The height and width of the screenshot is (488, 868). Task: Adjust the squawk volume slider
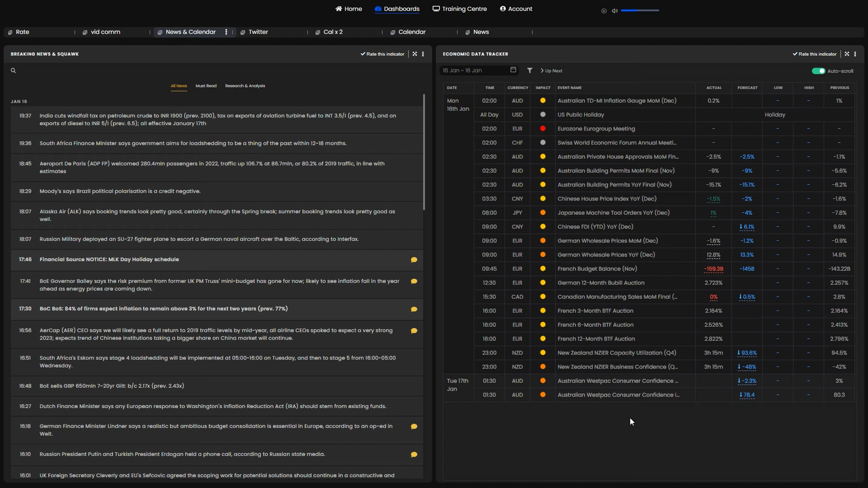pyautogui.click(x=640, y=10)
